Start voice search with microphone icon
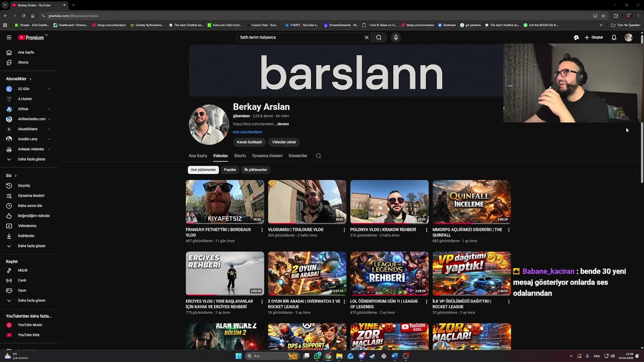 pos(396,37)
